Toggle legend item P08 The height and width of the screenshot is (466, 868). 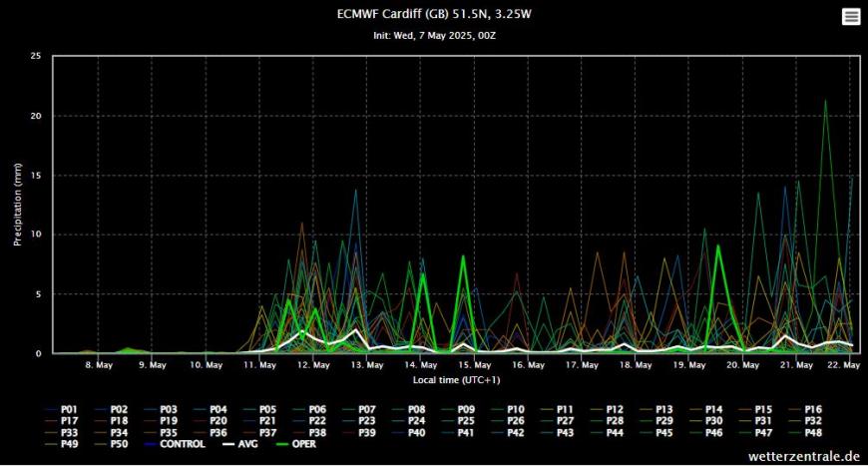pyautogui.click(x=409, y=409)
